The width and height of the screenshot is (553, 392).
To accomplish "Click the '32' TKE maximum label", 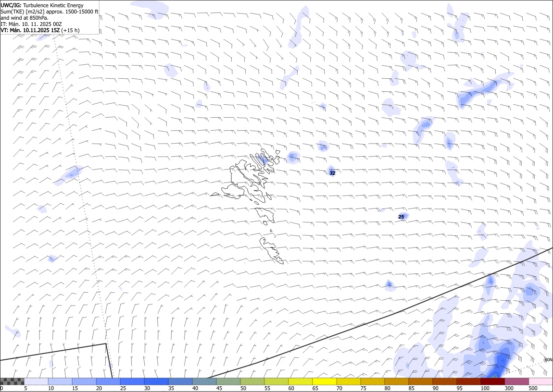I will click(x=332, y=173).
